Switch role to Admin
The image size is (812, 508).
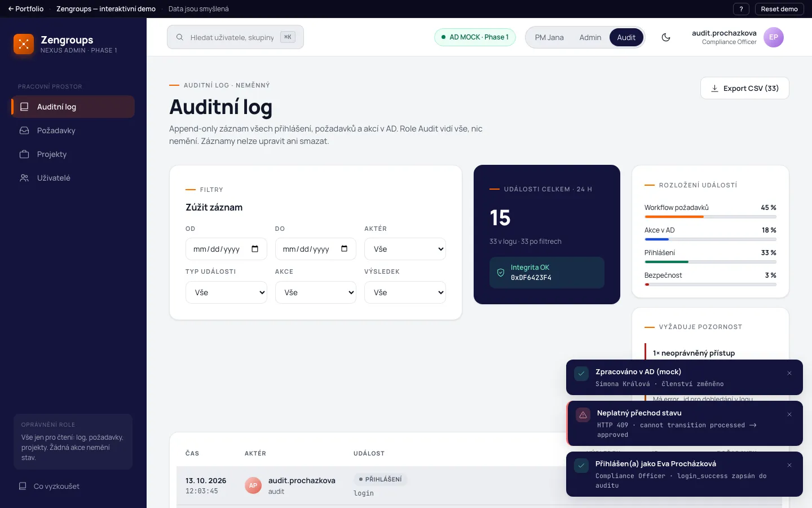pyautogui.click(x=590, y=37)
